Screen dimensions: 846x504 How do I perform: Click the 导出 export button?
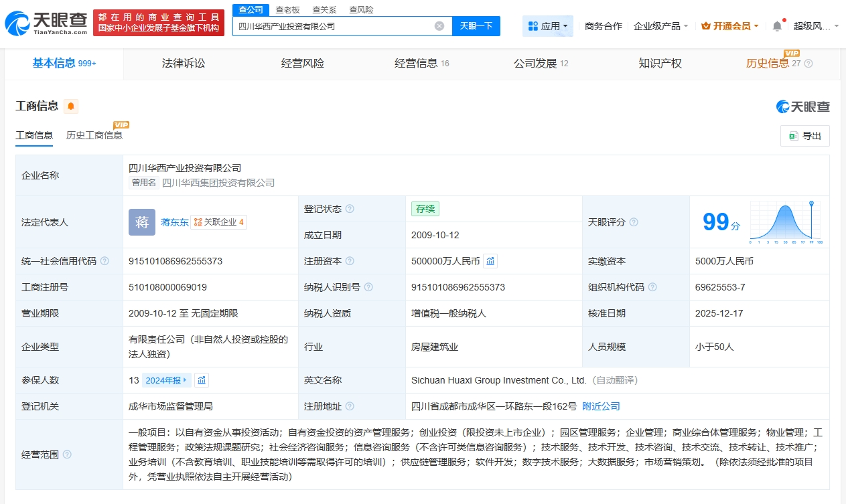(805, 136)
